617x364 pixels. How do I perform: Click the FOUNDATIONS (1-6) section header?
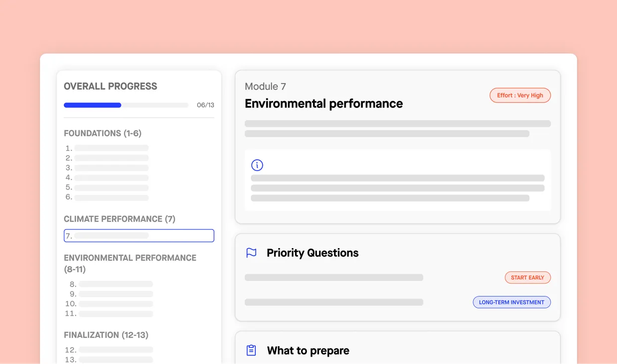click(x=103, y=133)
